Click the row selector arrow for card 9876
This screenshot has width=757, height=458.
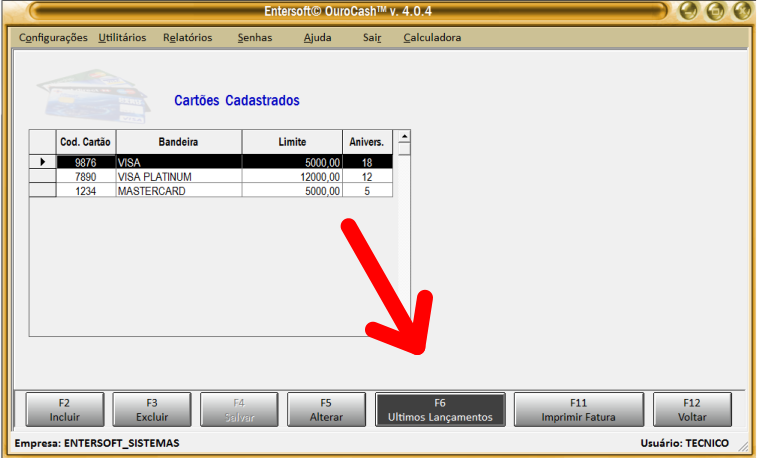[x=42, y=162]
